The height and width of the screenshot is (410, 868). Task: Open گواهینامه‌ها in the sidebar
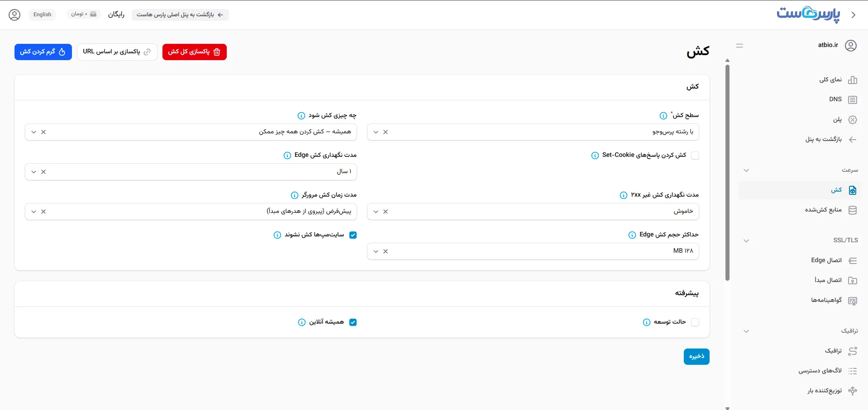800,301
